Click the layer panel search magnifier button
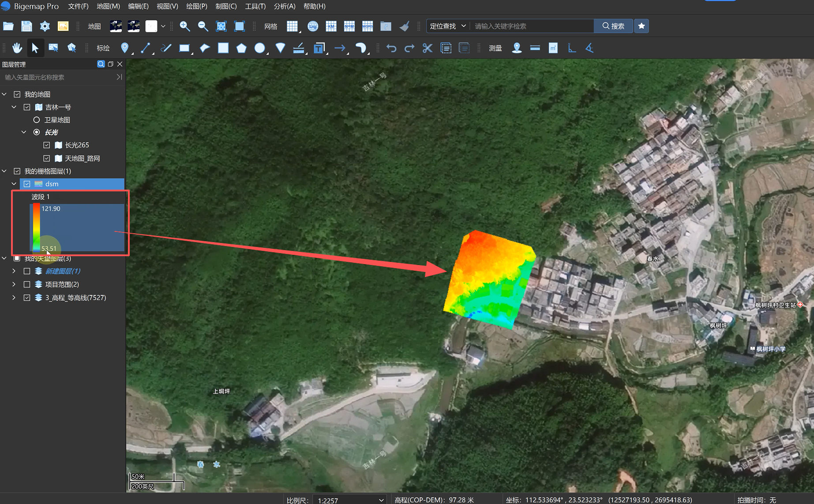814x504 pixels. tap(101, 64)
